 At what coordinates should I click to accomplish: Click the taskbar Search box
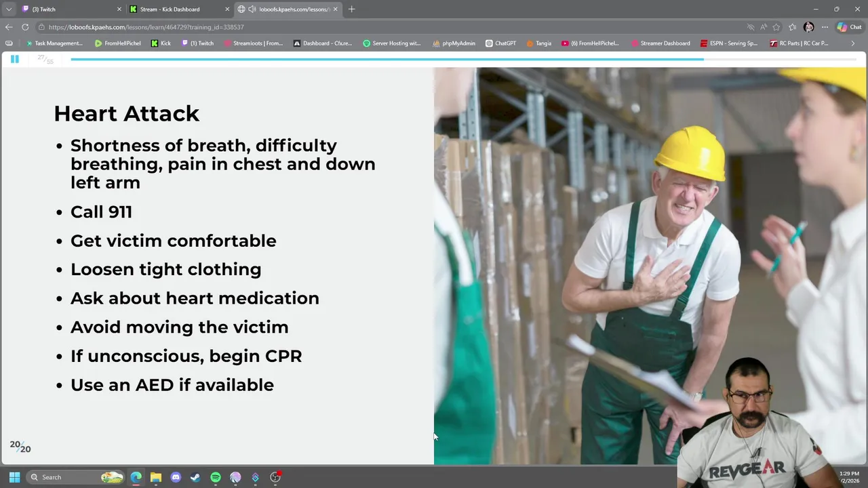pos(76,477)
